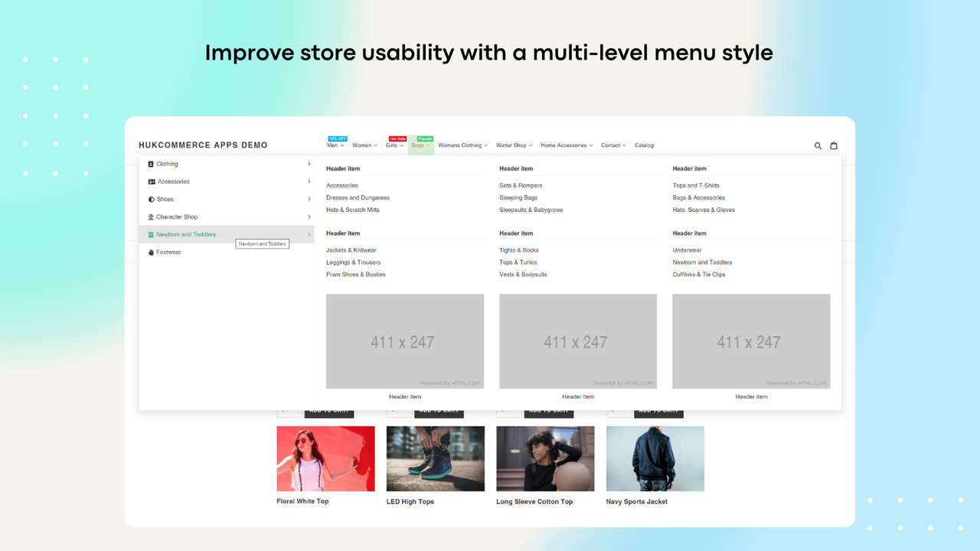Click the Floral White Top product image
Screen dimensions: 980x551
click(325, 458)
